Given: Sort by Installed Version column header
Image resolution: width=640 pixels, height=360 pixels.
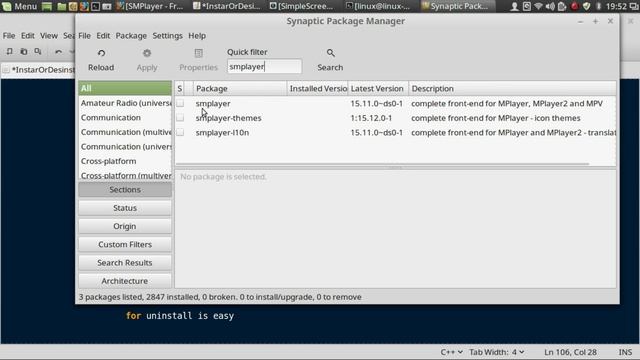Looking at the screenshot, I should [318, 89].
